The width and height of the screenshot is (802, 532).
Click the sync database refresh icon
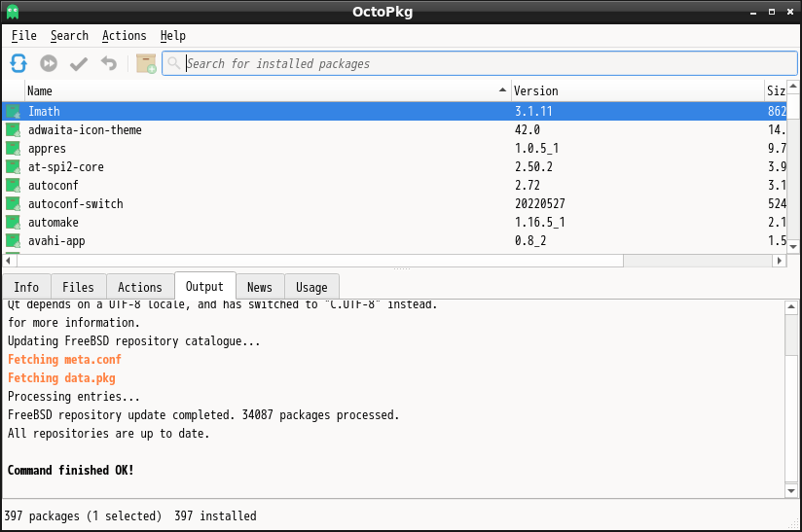coord(18,63)
